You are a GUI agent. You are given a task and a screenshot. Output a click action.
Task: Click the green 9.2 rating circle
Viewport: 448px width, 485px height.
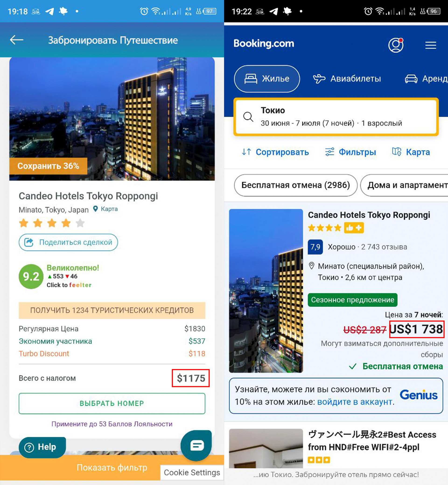pyautogui.click(x=31, y=276)
